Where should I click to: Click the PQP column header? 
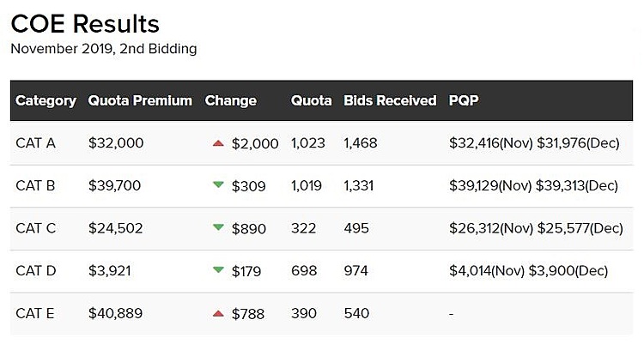click(x=464, y=100)
